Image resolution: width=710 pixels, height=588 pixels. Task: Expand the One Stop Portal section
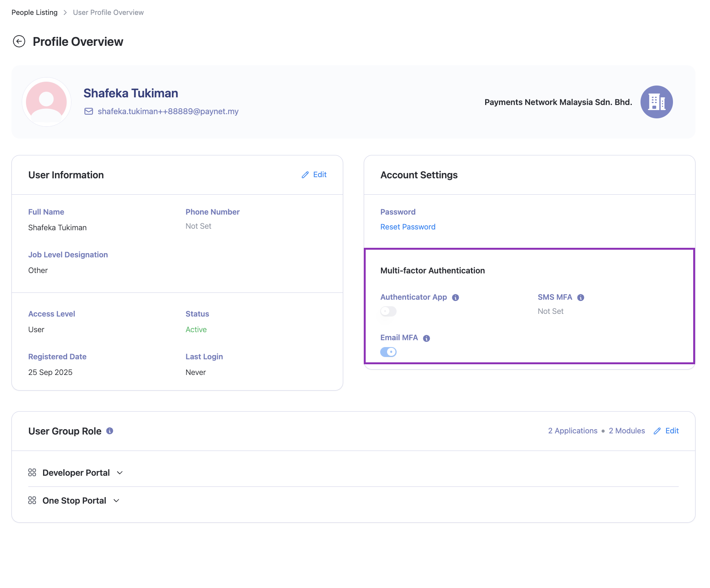116,501
